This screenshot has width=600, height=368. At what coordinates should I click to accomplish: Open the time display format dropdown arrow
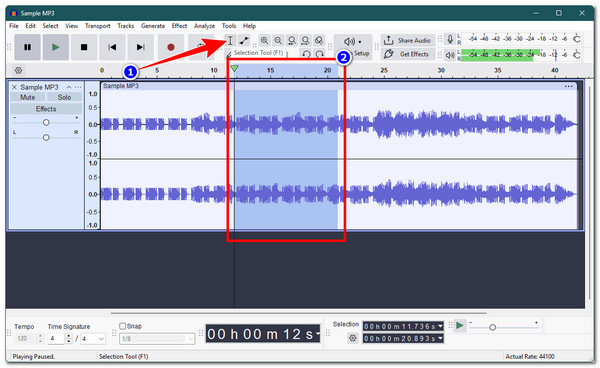pyautogui.click(x=317, y=334)
